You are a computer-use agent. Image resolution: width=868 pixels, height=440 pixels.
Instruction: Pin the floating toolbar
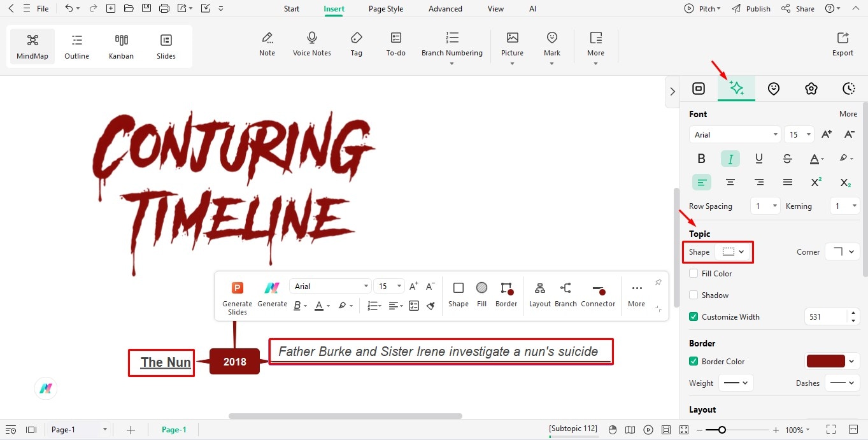click(658, 282)
